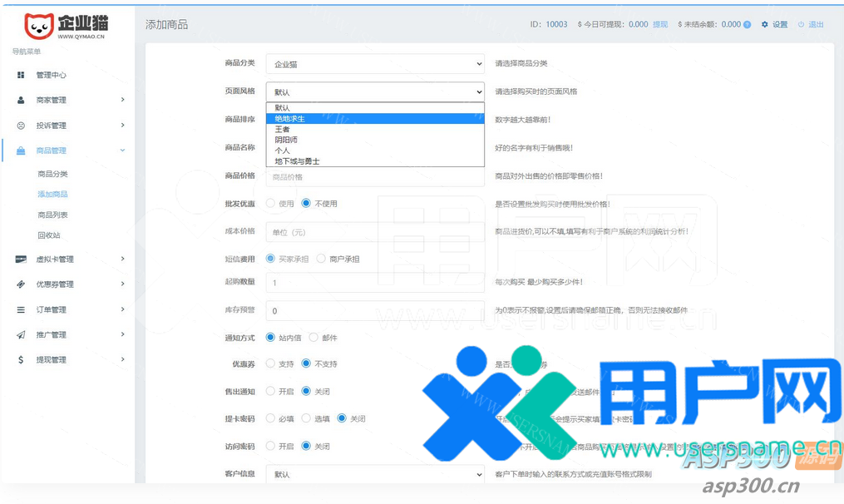Click the 未结余额 help question icon
The height and width of the screenshot is (504, 844).
747,24
